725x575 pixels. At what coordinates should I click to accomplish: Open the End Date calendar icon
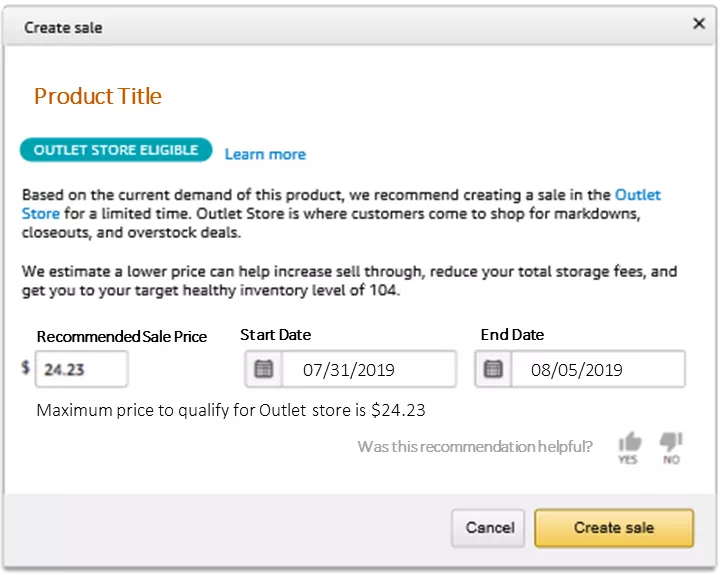coord(493,369)
